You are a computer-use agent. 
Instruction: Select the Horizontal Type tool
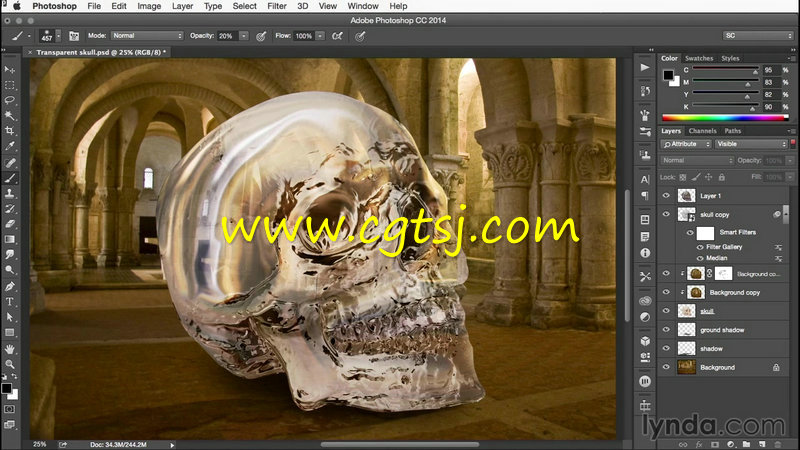(x=10, y=302)
